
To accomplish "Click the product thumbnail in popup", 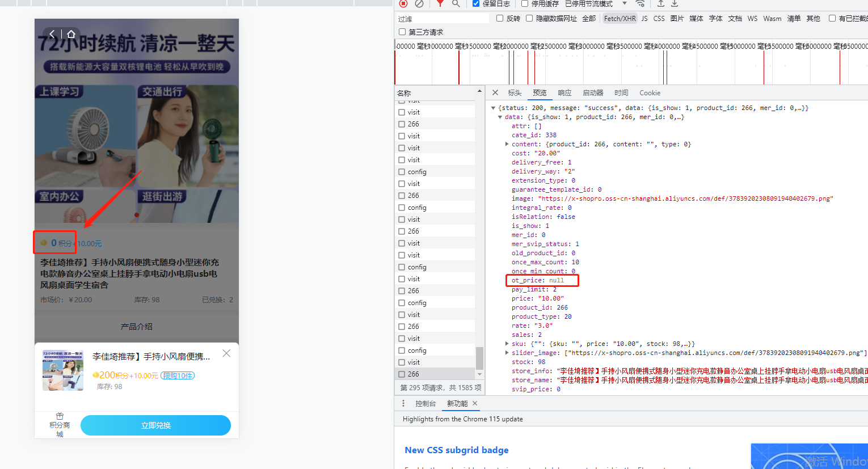I will 63,370.
